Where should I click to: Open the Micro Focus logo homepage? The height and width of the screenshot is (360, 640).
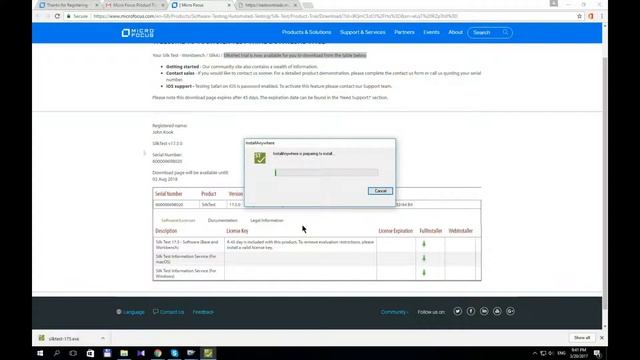(138, 33)
